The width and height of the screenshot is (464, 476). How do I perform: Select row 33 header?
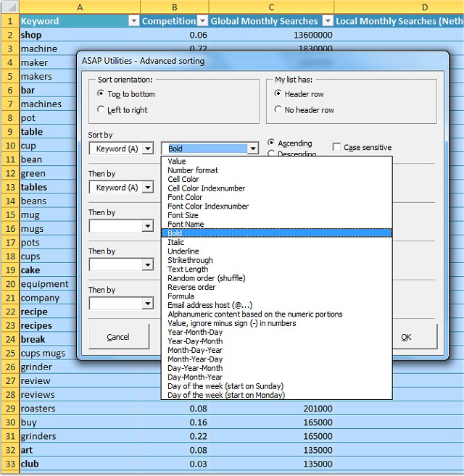tap(10, 464)
